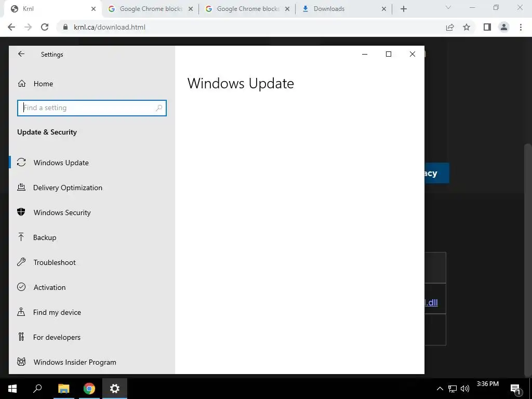Click the Windows Insider cat icon
Viewport: 532px width, 399px height.
(21, 362)
